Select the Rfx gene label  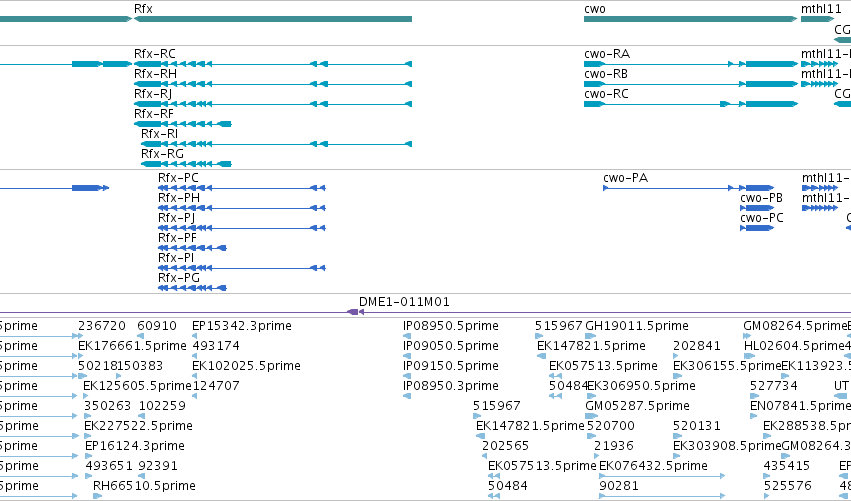(143, 9)
